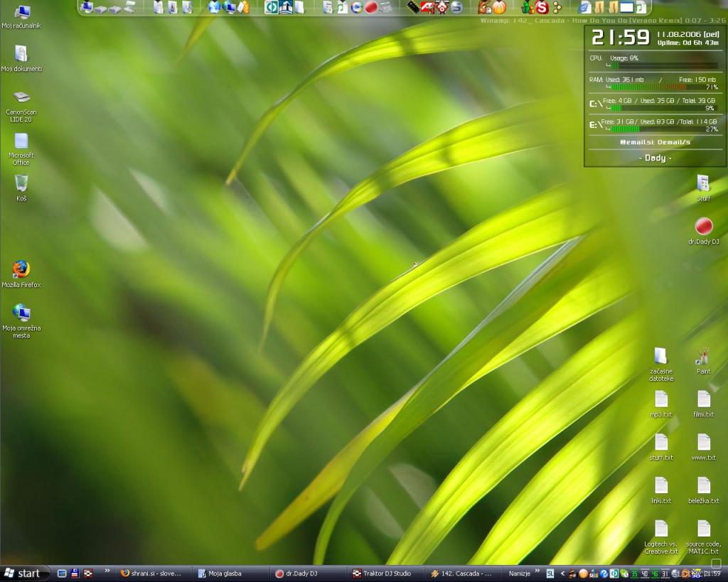
Task: Click the green and red people icon in dock
Action: tap(528, 7)
